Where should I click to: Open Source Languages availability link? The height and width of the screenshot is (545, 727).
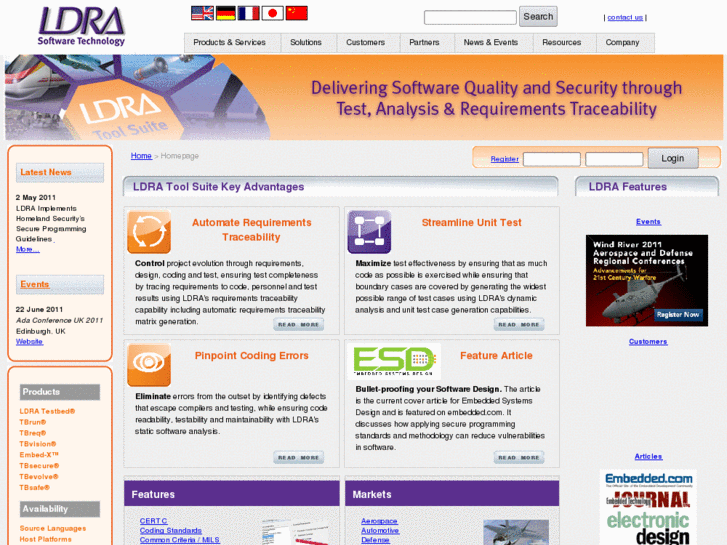point(53,528)
